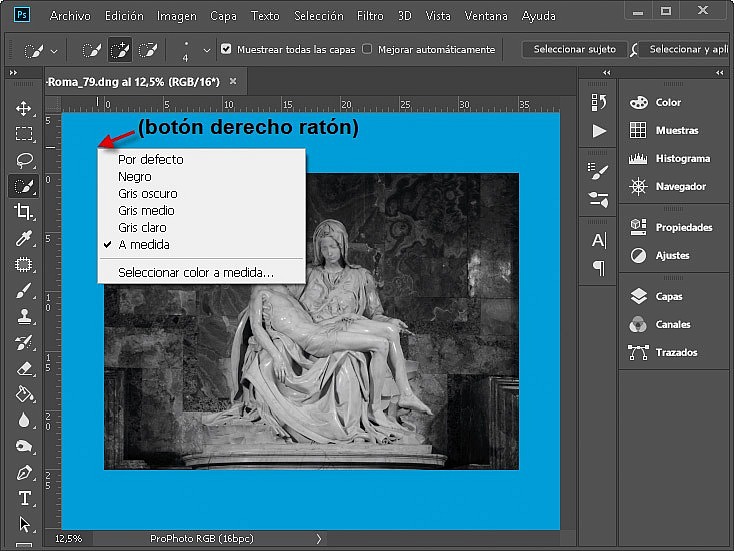Select the Path Selection arrow tool
Image resolution: width=734 pixels, height=551 pixels.
click(x=24, y=524)
